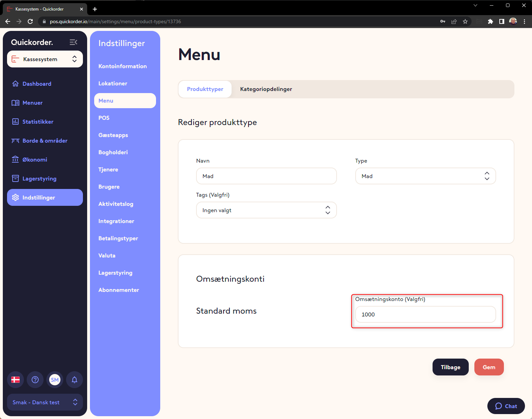Viewport: 532px width, 419px height.
Task: Open help question mark icon
Action: pos(35,380)
